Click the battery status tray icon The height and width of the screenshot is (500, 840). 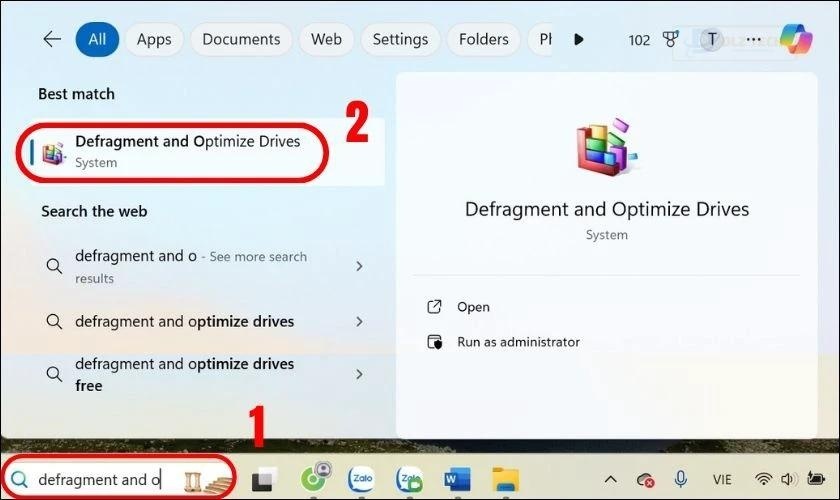[x=816, y=478]
